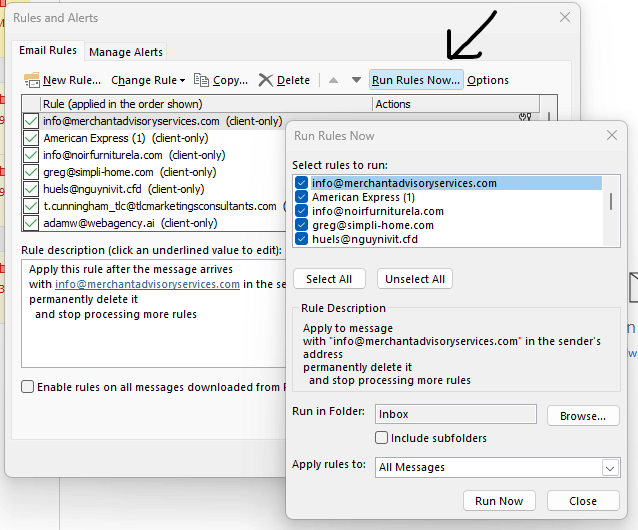The width and height of the screenshot is (638, 530).
Task: Close the Rules and Alerts dialog
Action: 564,17
